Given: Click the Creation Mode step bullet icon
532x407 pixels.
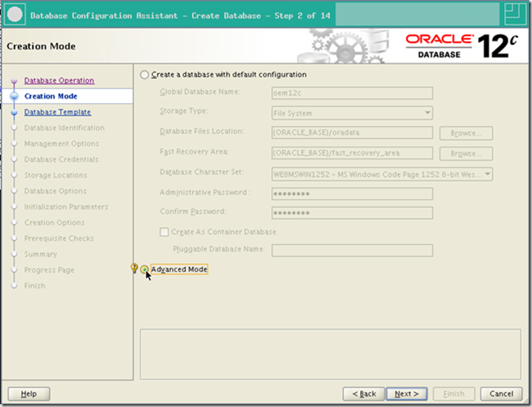Looking at the screenshot, I should point(14,97).
